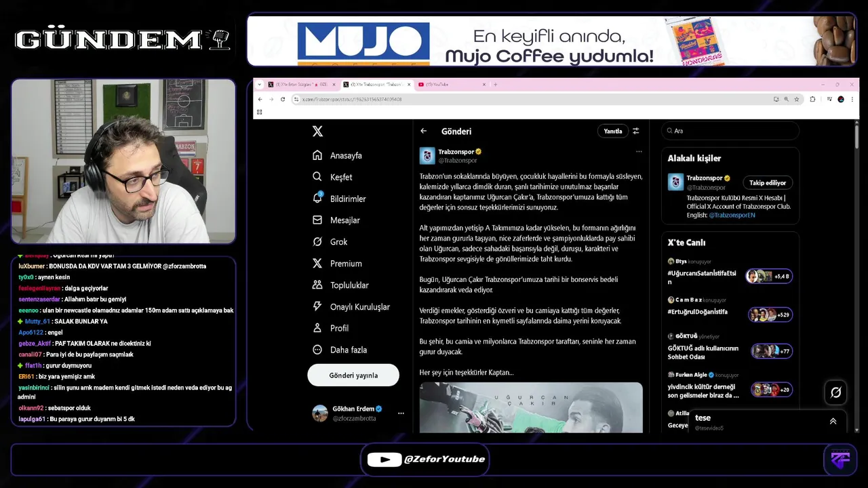The image size is (868, 488).
Task: Open the Uğurcan Çakır post image
Action: pyautogui.click(x=531, y=407)
